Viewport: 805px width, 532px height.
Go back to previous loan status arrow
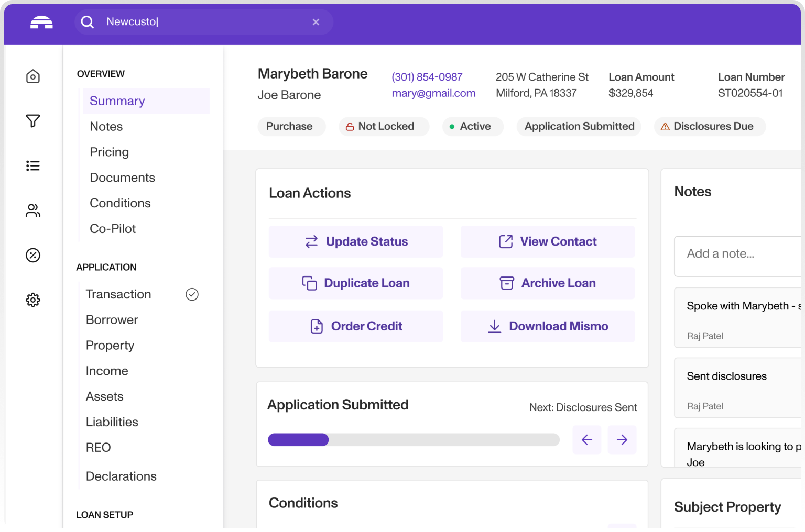coord(586,440)
